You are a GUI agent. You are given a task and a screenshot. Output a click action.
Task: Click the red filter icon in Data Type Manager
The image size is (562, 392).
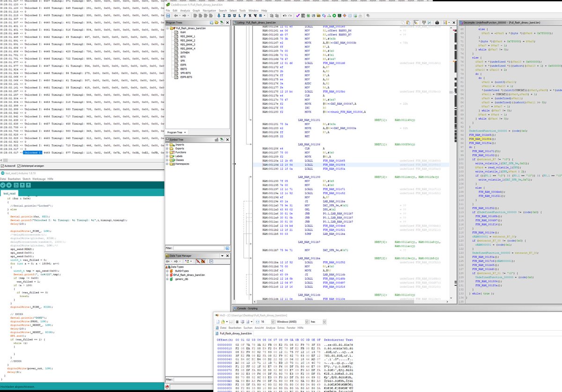point(198,261)
